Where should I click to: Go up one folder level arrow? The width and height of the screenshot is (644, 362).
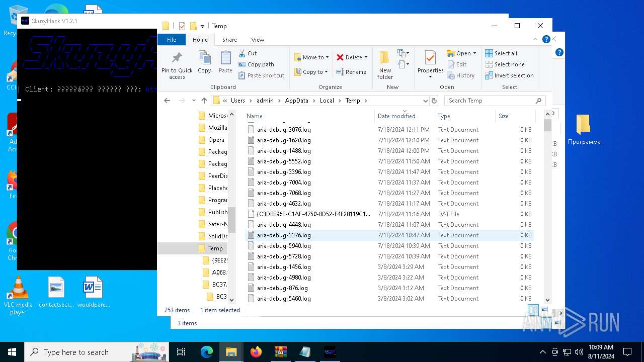coord(204,101)
